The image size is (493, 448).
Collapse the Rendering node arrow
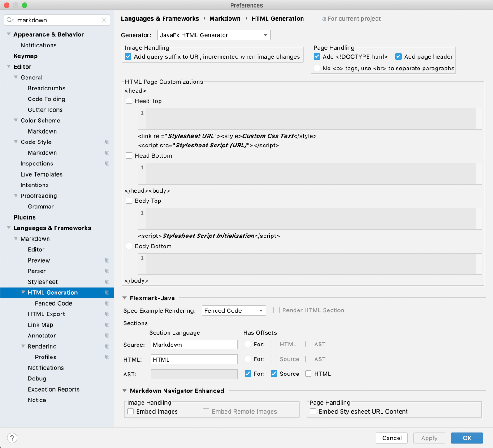pos(23,346)
